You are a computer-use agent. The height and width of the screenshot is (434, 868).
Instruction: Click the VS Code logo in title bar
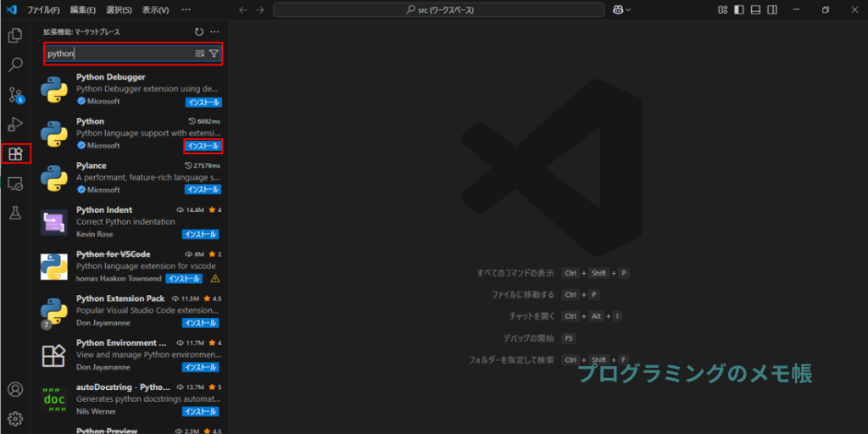click(11, 10)
